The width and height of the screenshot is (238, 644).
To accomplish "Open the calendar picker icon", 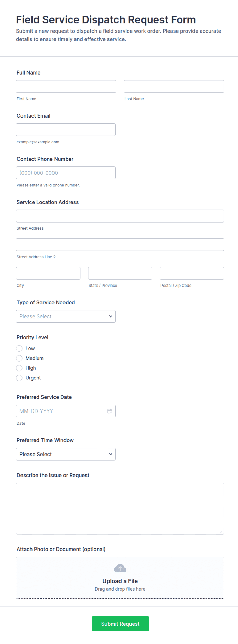I will 110,411.
